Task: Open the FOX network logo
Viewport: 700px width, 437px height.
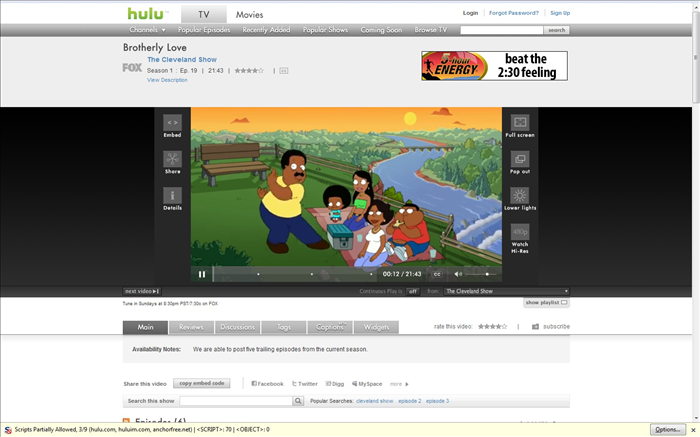Action: tap(132, 67)
